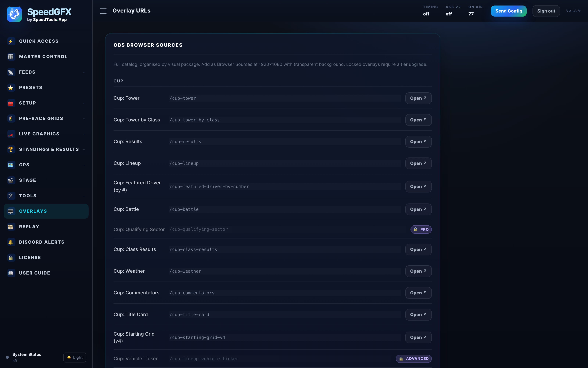The height and width of the screenshot is (368, 588).
Task: Select the Presets menu item
Action: tap(46, 88)
